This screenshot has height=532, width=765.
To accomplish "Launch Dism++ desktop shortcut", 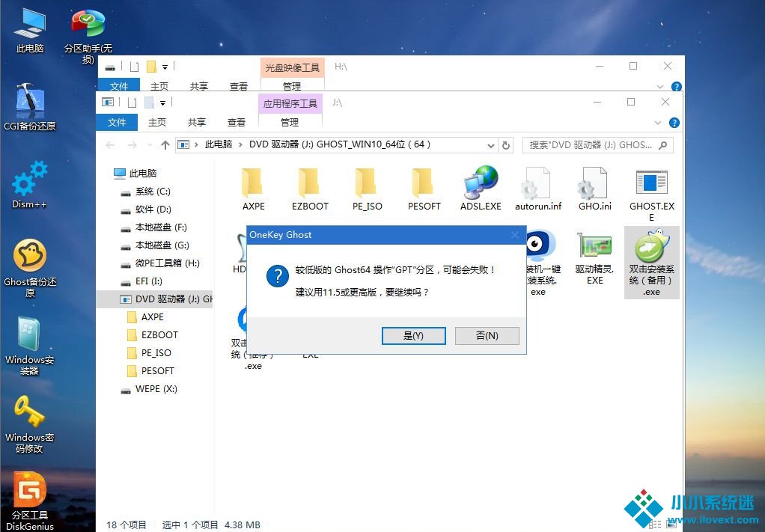I will (30, 186).
